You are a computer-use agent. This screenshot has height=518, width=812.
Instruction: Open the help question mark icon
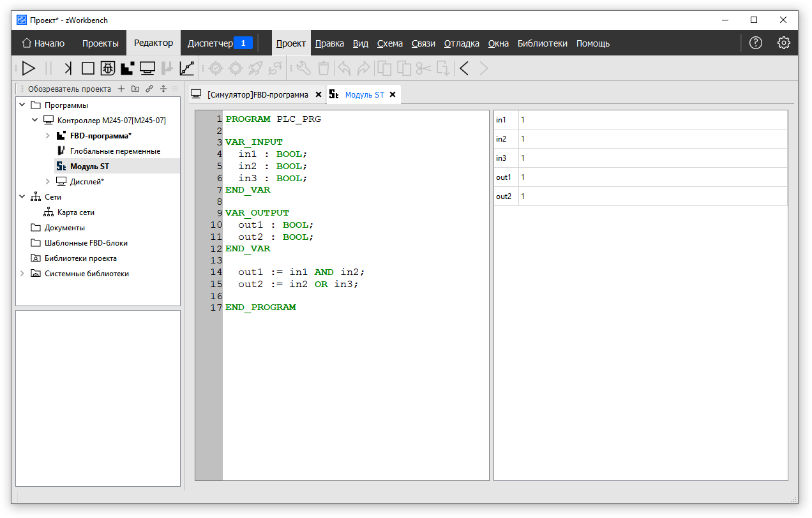click(x=756, y=43)
